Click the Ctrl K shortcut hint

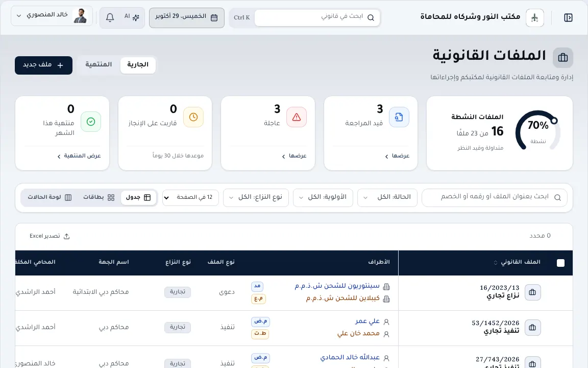(241, 18)
